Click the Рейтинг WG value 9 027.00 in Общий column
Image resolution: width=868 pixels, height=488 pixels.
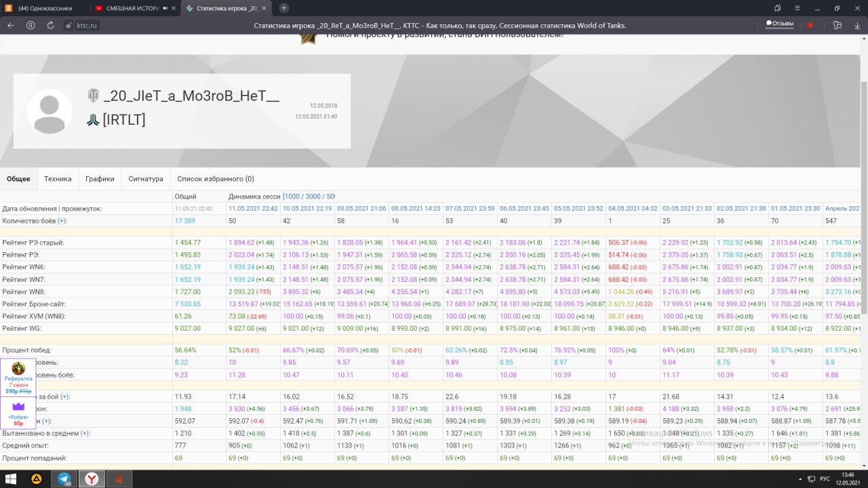[x=187, y=328]
